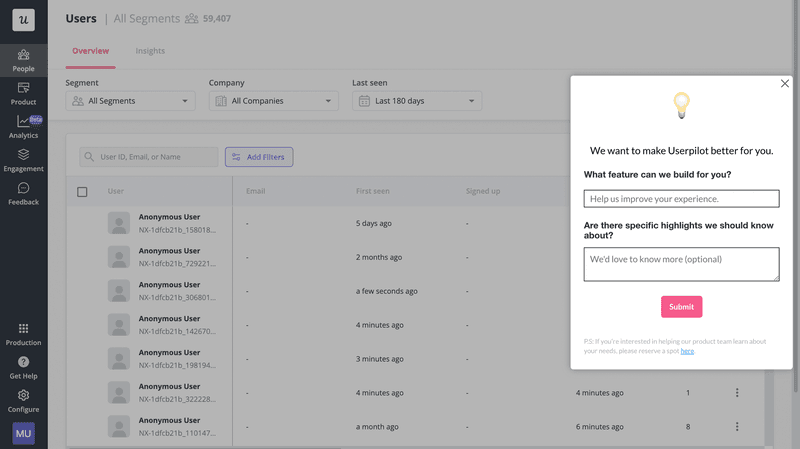Click the users count icon beside 59,407
This screenshot has width=800, height=449.
click(191, 18)
